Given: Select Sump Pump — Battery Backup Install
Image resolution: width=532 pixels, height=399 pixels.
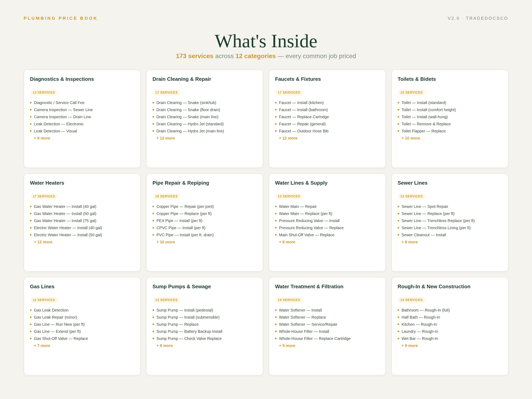Looking at the screenshot, I should pos(189,331).
